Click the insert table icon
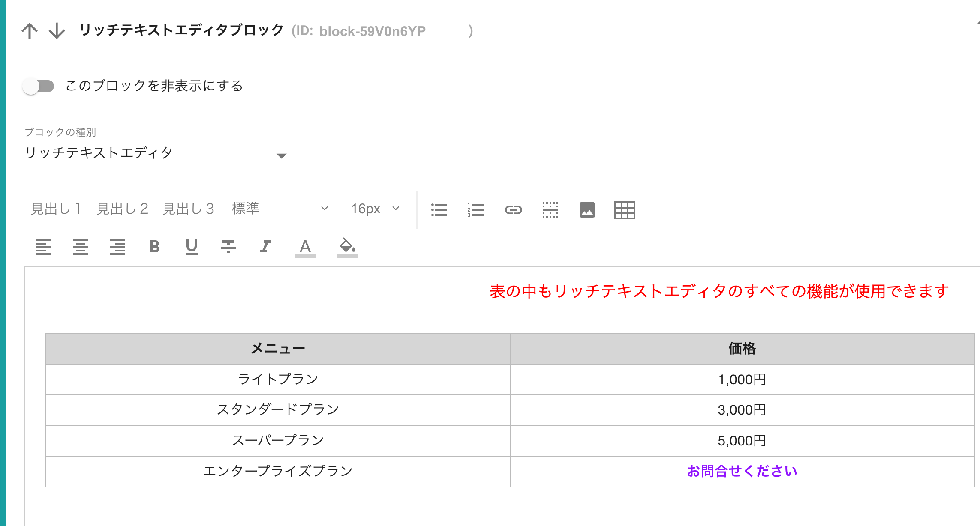Image resolution: width=980 pixels, height=526 pixels. click(x=624, y=210)
